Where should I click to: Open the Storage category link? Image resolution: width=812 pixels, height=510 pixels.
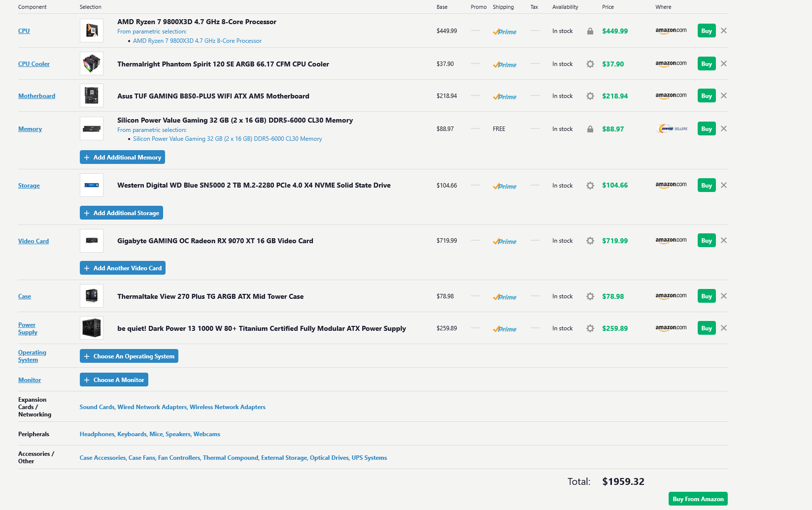coord(29,186)
